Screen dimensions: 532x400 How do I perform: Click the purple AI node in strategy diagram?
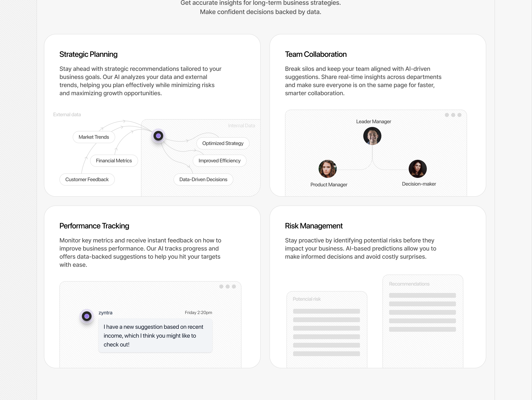click(x=158, y=136)
